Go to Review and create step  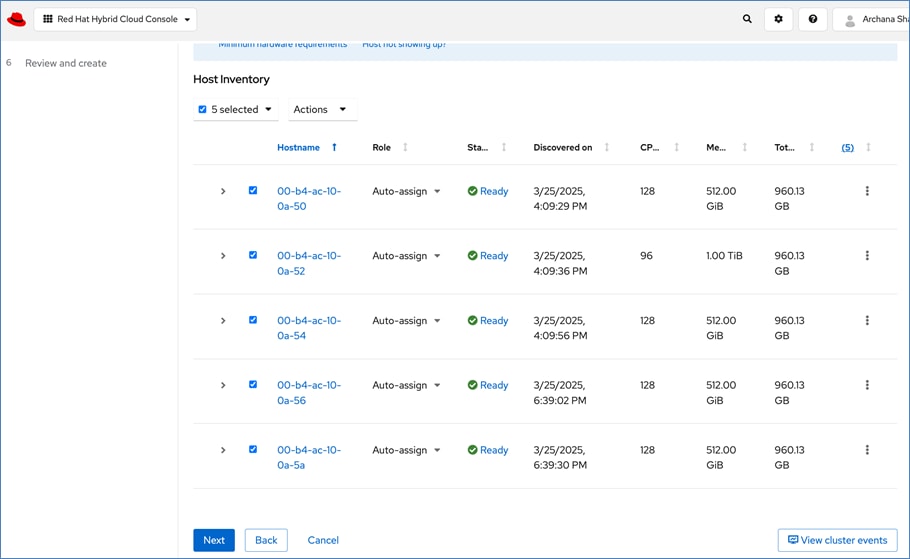[x=66, y=63]
